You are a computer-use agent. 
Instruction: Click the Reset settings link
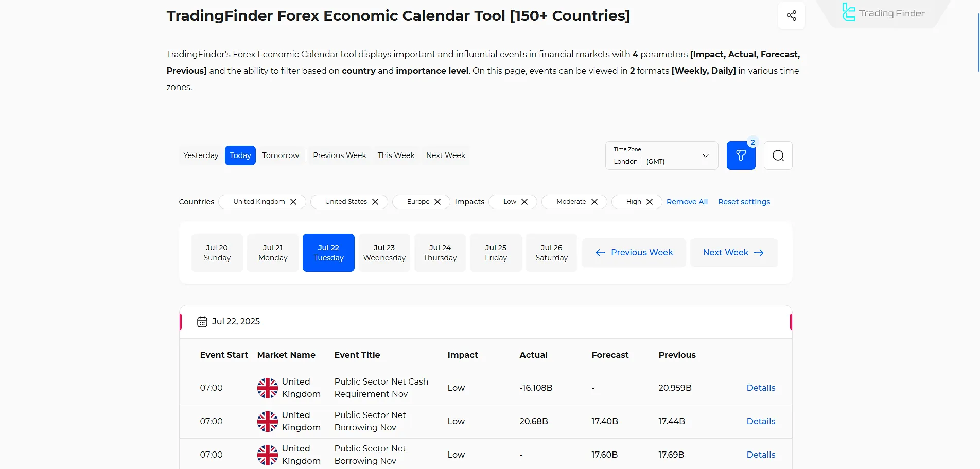tap(744, 202)
